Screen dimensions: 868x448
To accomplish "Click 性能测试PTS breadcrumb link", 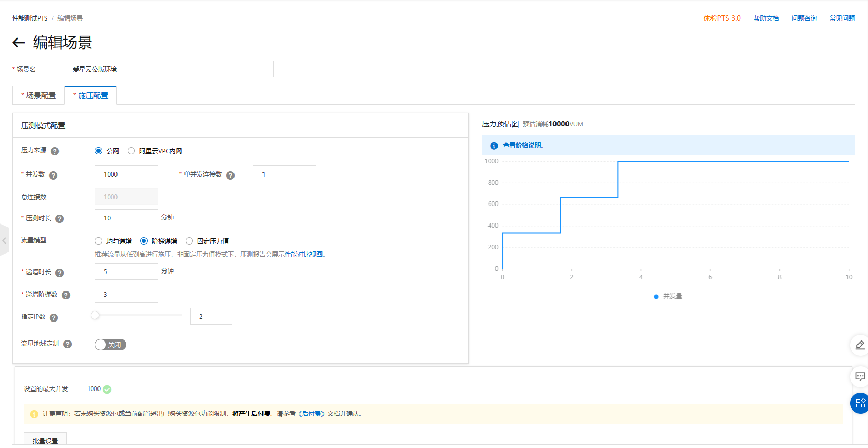I will 30,18.
